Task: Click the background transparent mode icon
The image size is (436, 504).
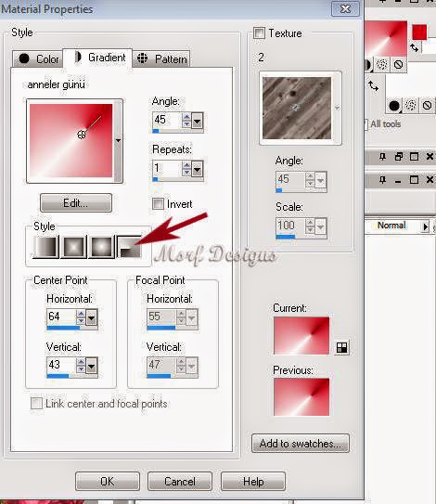Action: (427, 106)
